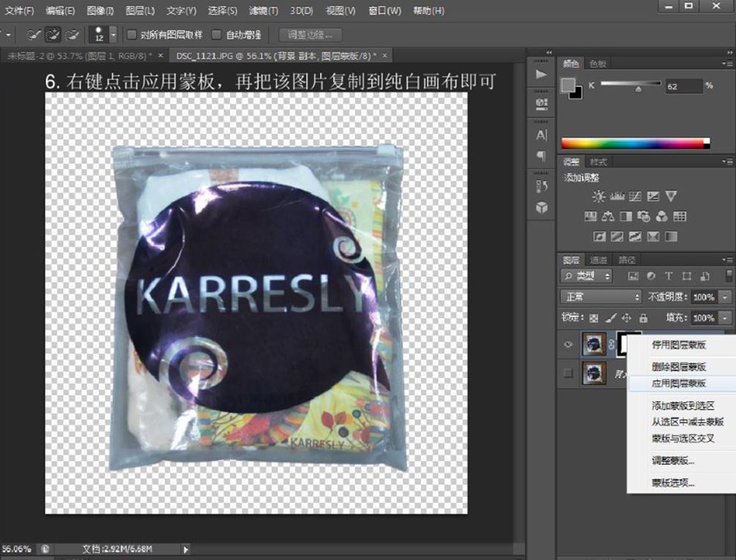The image size is (736, 560).
Task: Select the Lock transparent pixels icon
Action: 593,318
